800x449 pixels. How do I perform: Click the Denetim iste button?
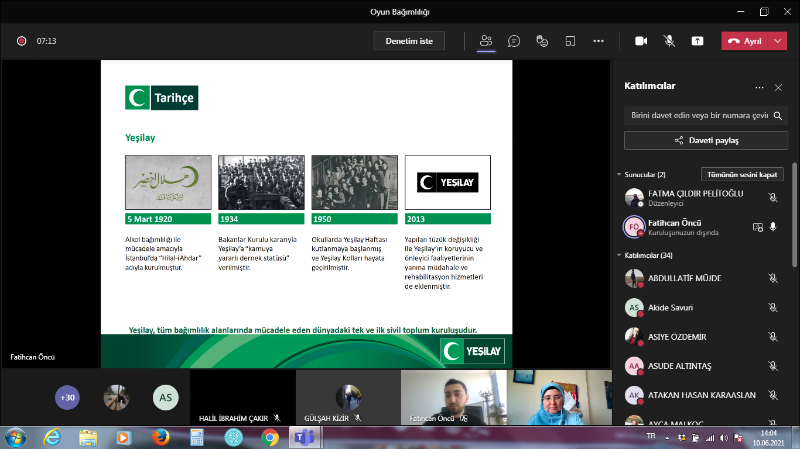(x=409, y=41)
